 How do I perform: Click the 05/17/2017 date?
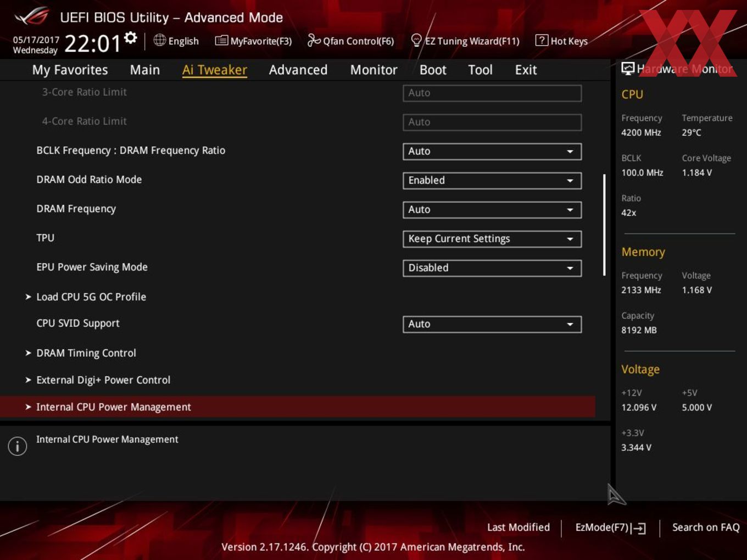click(x=36, y=40)
